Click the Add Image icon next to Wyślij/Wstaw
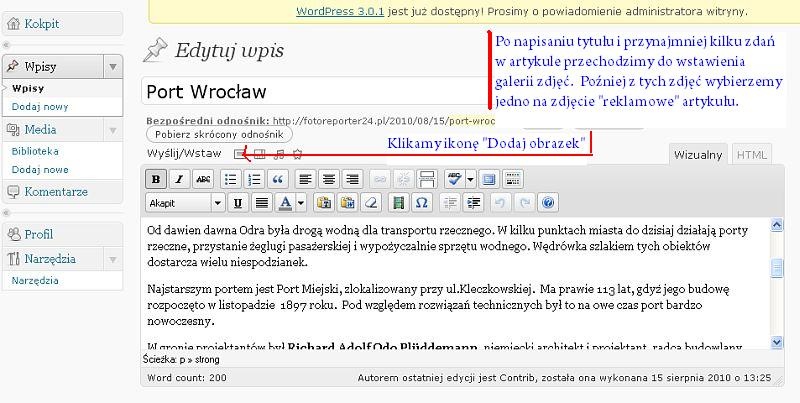800x403 pixels. [x=239, y=154]
